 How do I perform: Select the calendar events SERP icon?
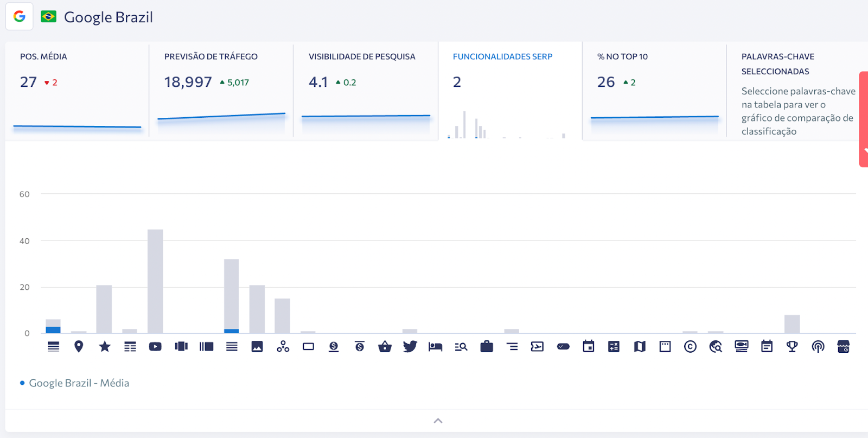click(589, 346)
